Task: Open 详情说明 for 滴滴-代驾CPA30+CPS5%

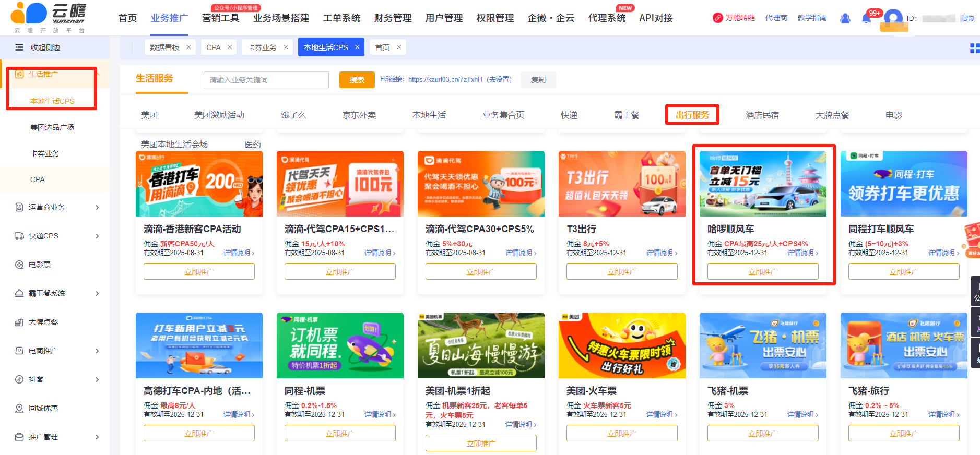Action: (521, 253)
